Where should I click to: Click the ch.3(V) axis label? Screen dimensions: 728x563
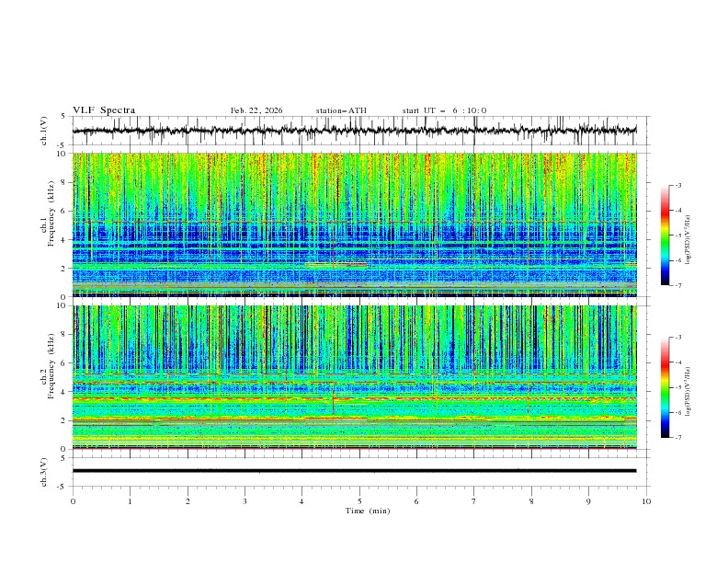46,470
